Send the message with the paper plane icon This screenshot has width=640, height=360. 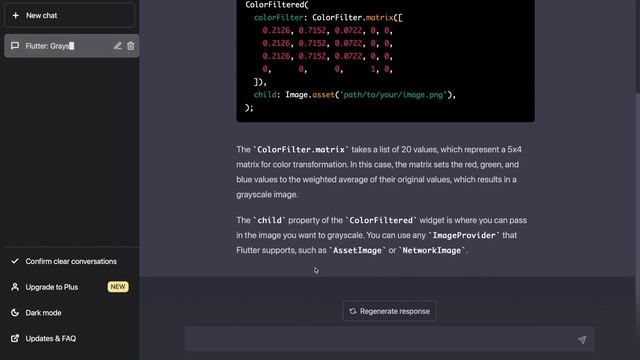(582, 339)
